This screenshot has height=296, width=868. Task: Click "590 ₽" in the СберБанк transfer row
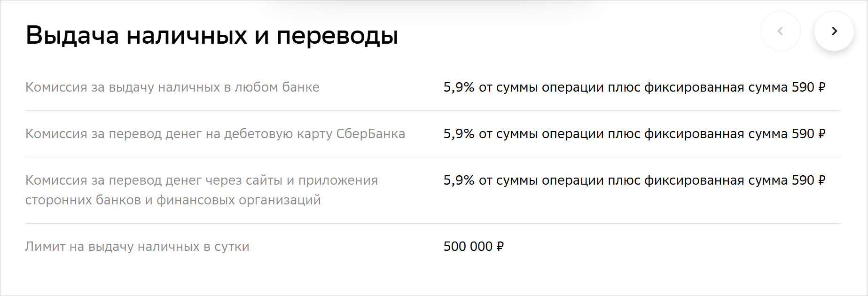coord(808,134)
